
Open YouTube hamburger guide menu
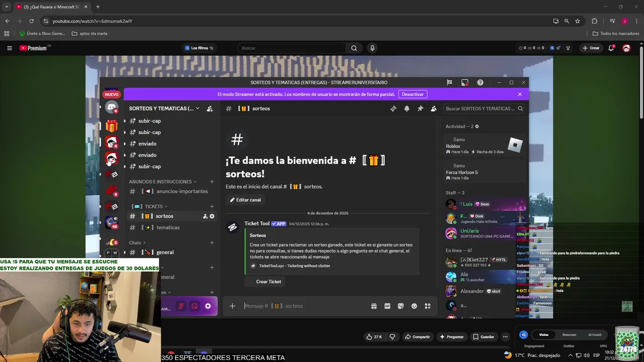pos(10,48)
